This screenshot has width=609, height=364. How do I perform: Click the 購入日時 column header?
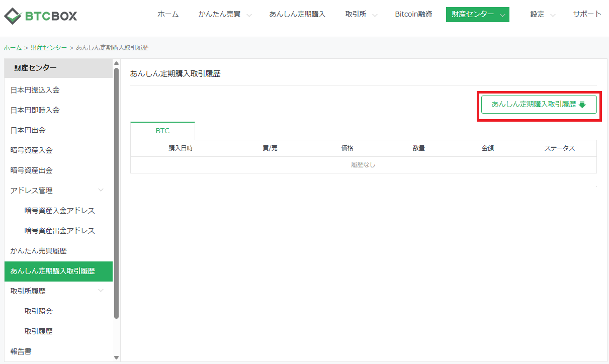181,148
